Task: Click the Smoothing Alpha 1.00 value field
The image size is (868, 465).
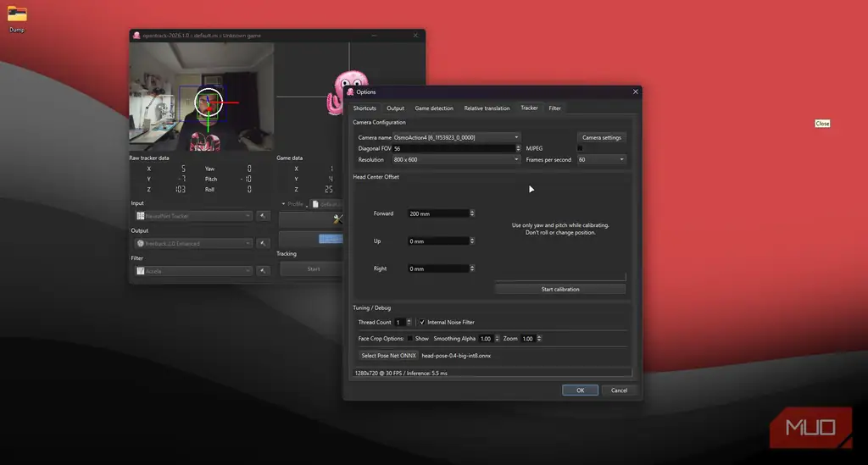Action: point(486,339)
